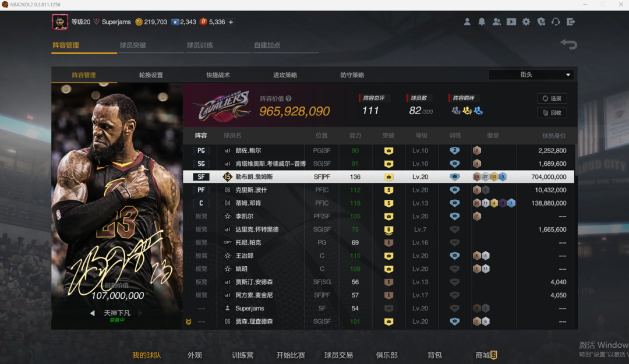
Task: Click the shield icon in top bar
Action: point(541,22)
